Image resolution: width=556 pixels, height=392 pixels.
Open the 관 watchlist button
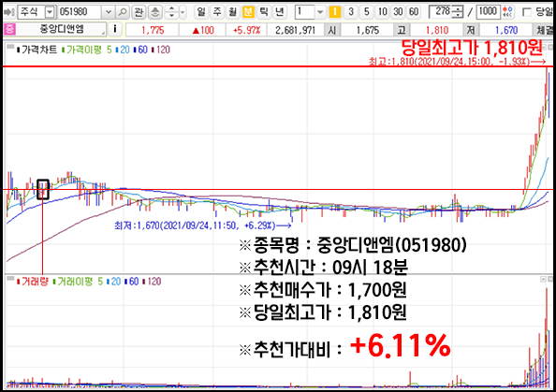[x=139, y=12]
